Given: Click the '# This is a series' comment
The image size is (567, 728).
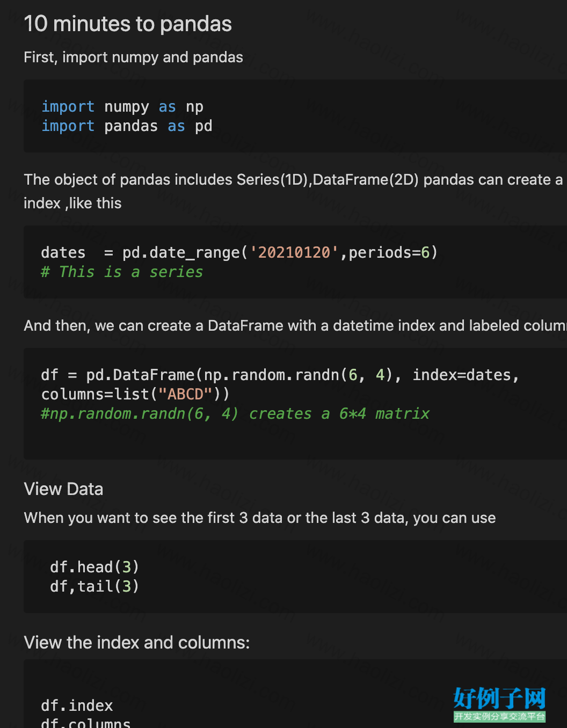Looking at the screenshot, I should (x=122, y=272).
